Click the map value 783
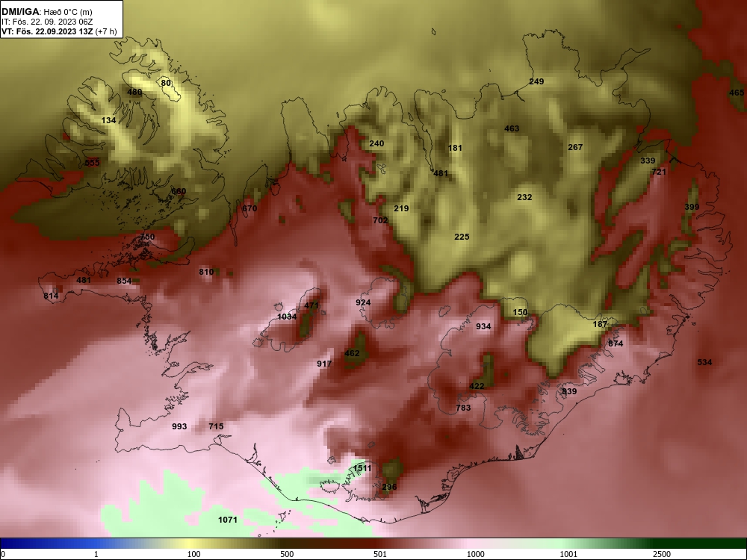The width and height of the screenshot is (747, 560). (x=463, y=408)
